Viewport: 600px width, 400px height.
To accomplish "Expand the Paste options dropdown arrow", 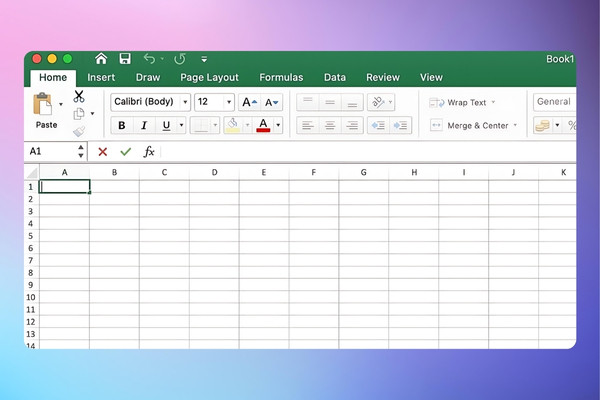I will [61, 104].
